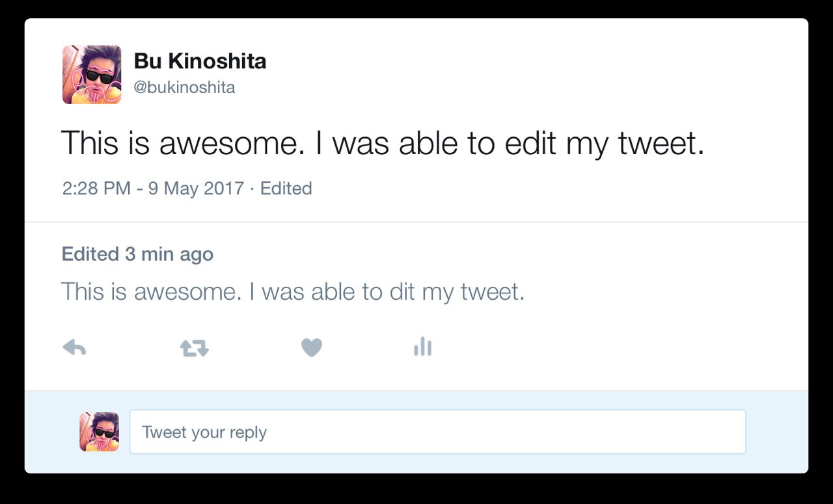Open Bu Kinoshita's large profile avatar
The width and height of the screenshot is (833, 504).
pyautogui.click(x=92, y=75)
